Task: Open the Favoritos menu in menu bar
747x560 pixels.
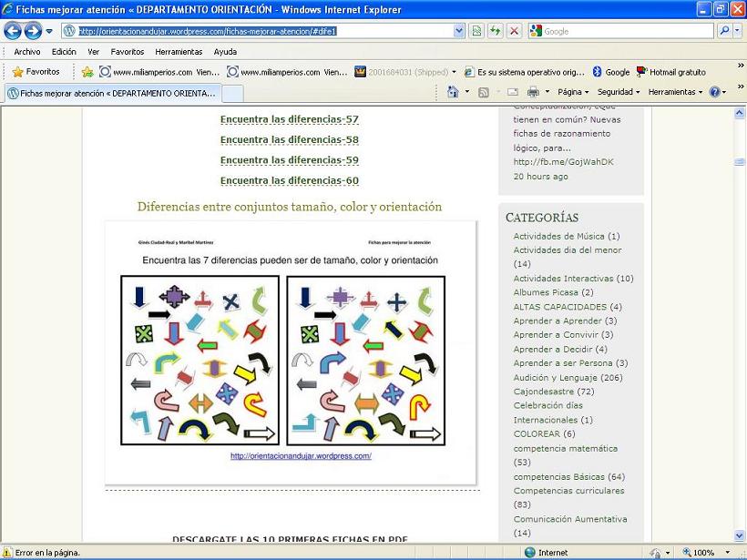Action: click(128, 52)
